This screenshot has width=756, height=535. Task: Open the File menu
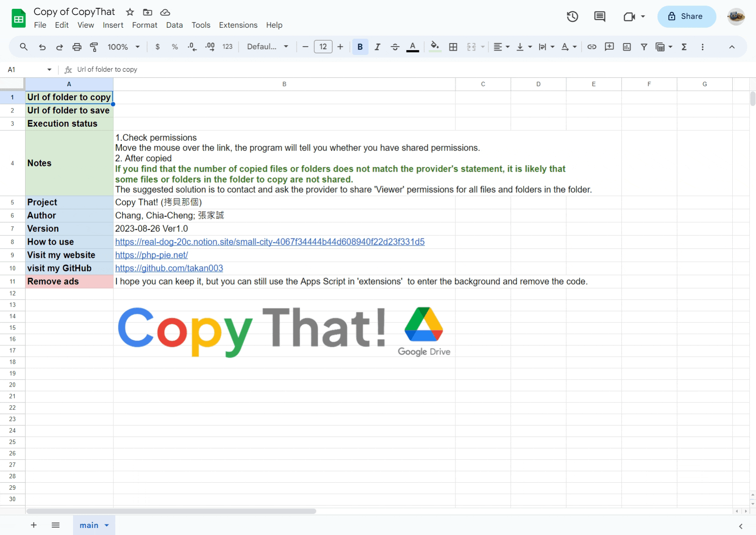coord(40,25)
